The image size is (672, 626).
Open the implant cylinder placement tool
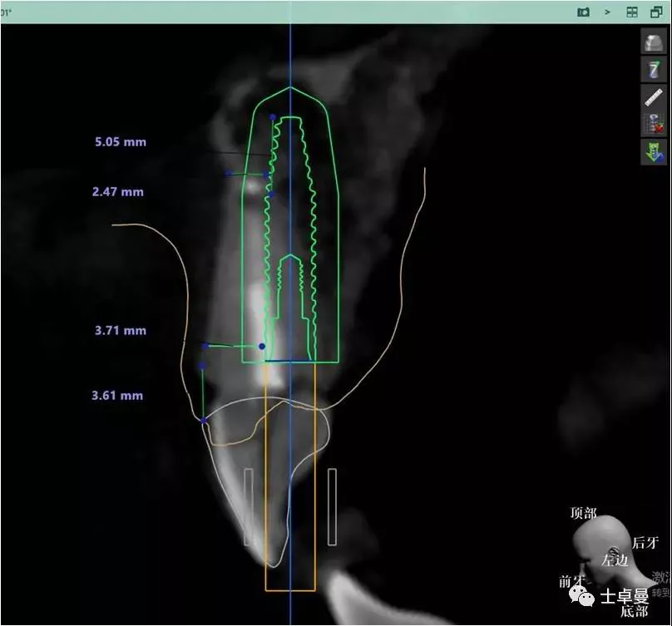(x=653, y=69)
